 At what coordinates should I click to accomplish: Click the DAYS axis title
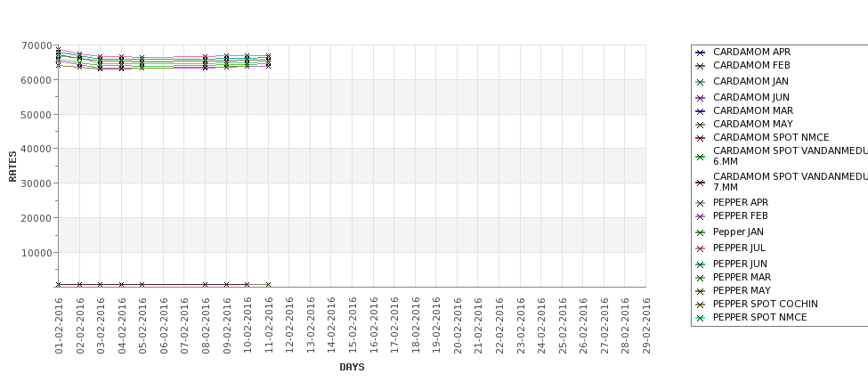click(x=352, y=367)
